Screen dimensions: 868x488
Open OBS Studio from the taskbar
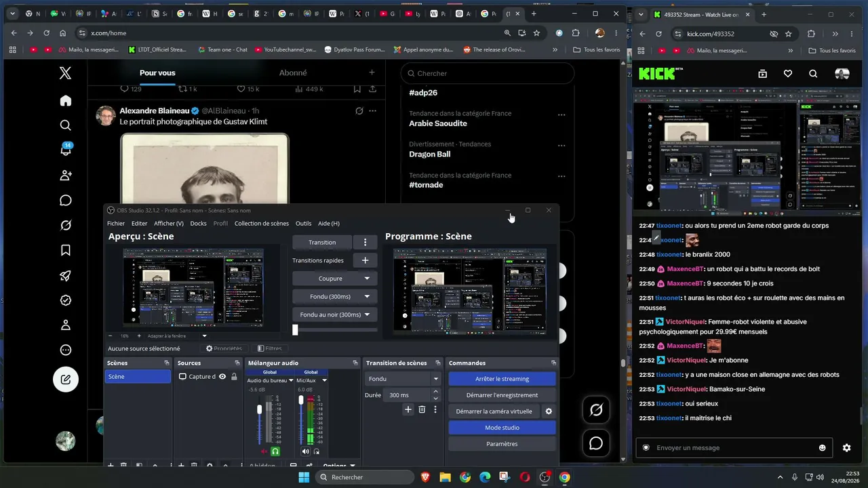(545, 477)
